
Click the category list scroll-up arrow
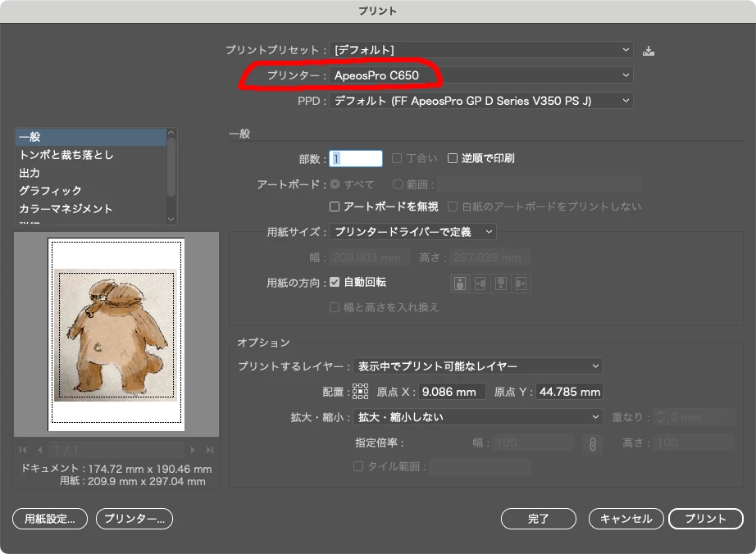(x=171, y=133)
